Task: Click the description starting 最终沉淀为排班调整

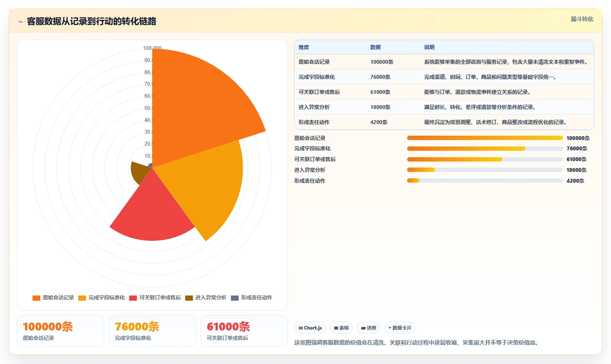Action: click(495, 122)
